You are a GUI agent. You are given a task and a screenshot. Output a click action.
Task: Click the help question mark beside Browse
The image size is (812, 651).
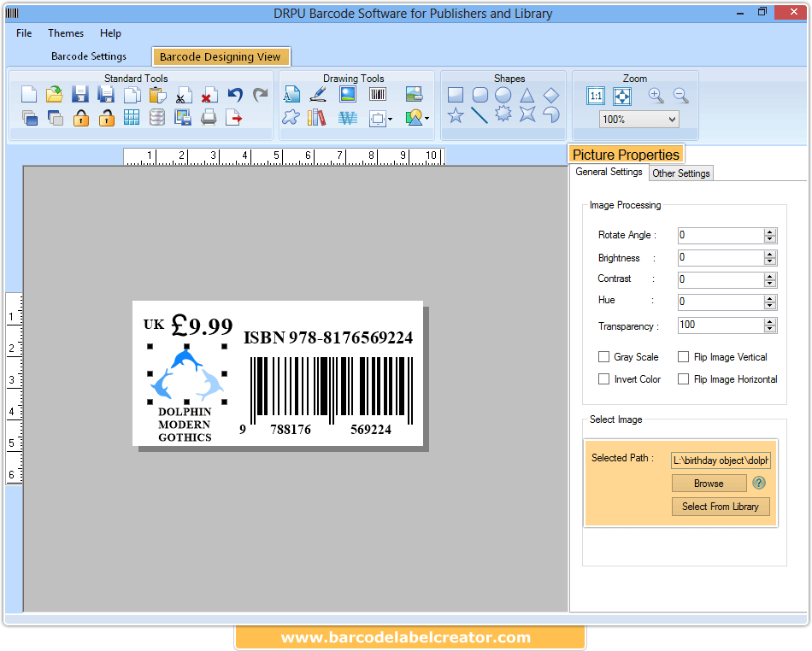(759, 483)
